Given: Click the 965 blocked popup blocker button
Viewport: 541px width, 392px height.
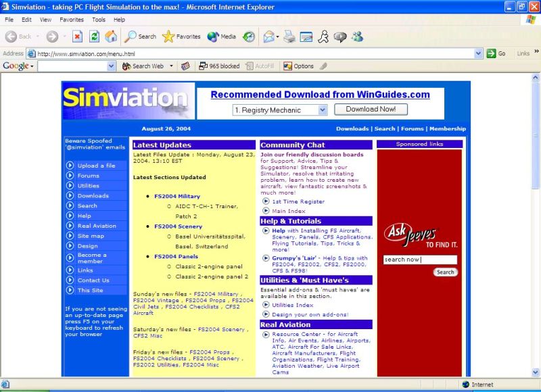Looking at the screenshot, I should tap(219, 66).
